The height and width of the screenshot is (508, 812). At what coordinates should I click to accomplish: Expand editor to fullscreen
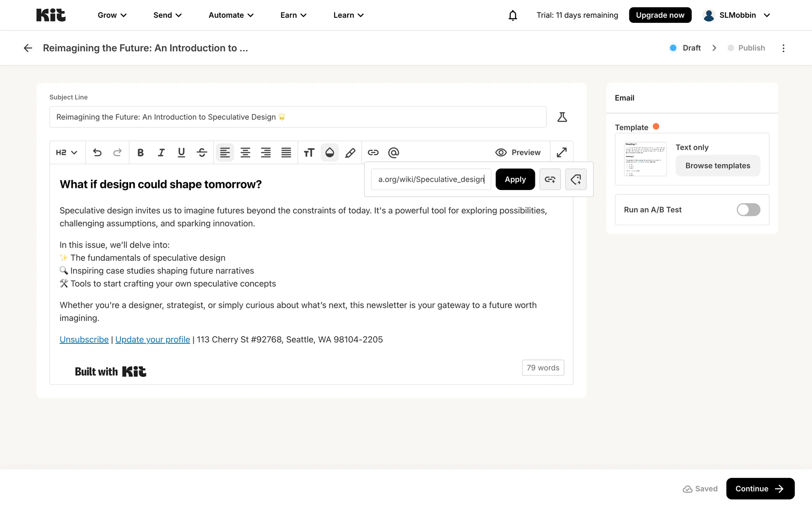pyautogui.click(x=562, y=152)
